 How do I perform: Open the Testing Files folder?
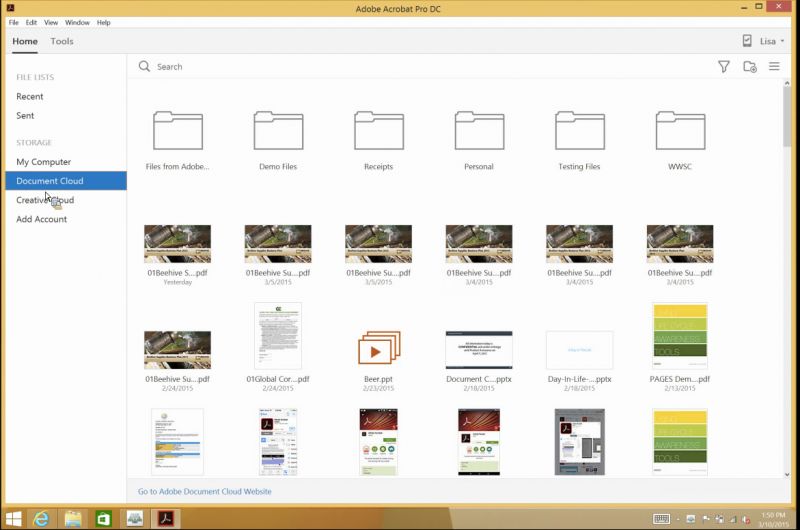coord(580,131)
